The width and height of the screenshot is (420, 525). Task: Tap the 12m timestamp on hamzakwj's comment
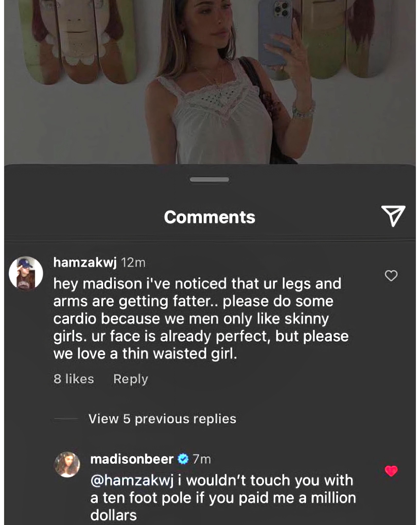tap(133, 262)
